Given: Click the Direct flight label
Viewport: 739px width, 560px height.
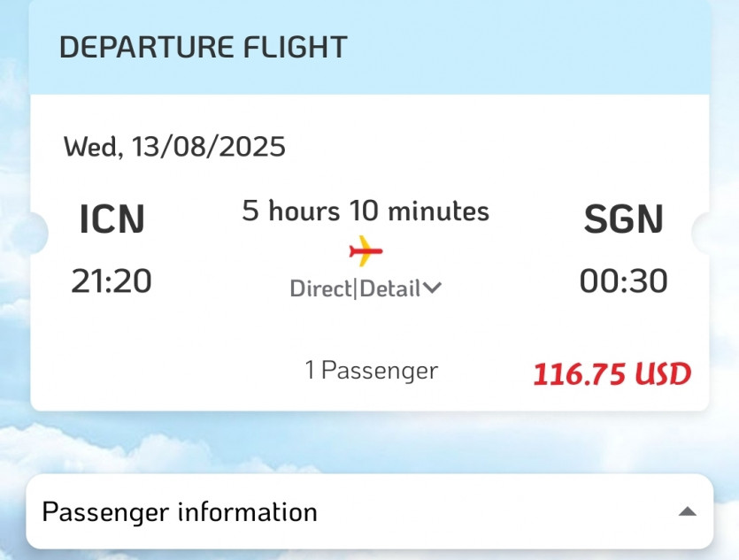Looking at the screenshot, I should [x=320, y=289].
